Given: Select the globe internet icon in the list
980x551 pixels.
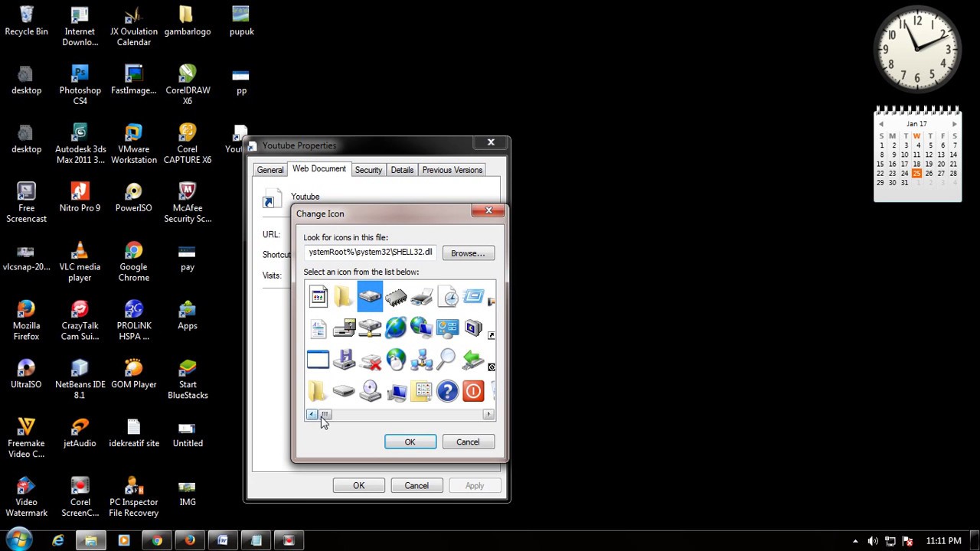Looking at the screenshot, I should pyautogui.click(x=396, y=326).
